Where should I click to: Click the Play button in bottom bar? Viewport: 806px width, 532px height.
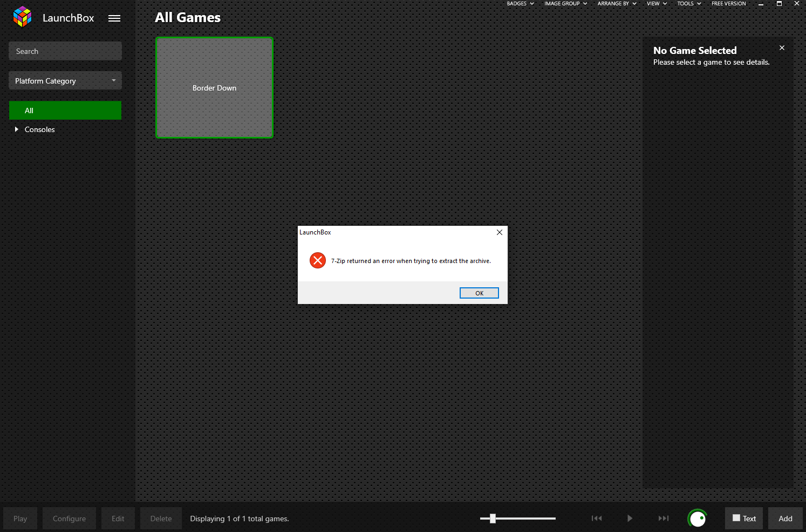click(x=21, y=519)
